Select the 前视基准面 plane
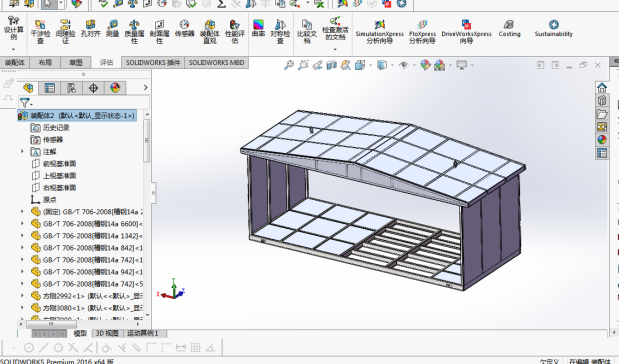Image resolution: width=619 pixels, height=364 pixels. click(x=59, y=163)
